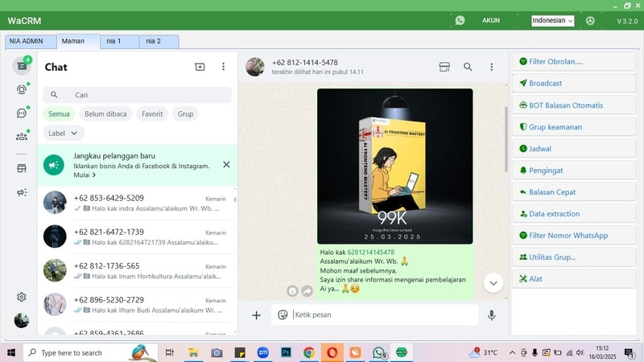Open conversation three-dot menu
This screenshot has width=644, height=362.
point(492,67)
